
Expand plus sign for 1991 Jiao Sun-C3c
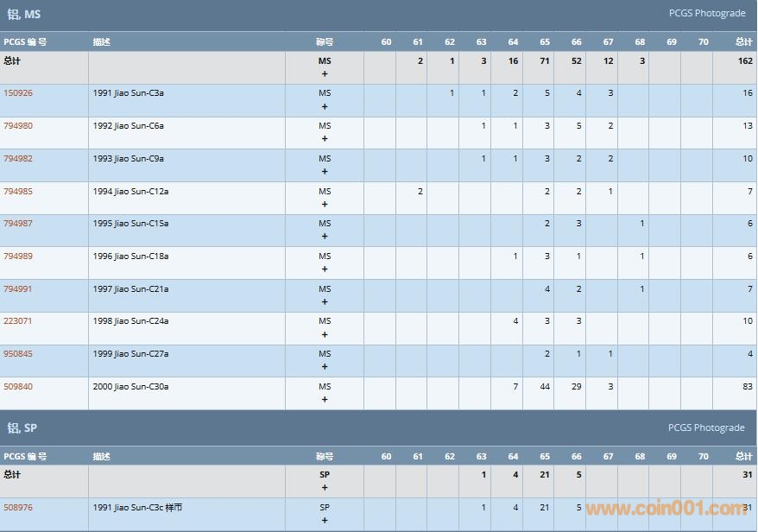point(325,521)
